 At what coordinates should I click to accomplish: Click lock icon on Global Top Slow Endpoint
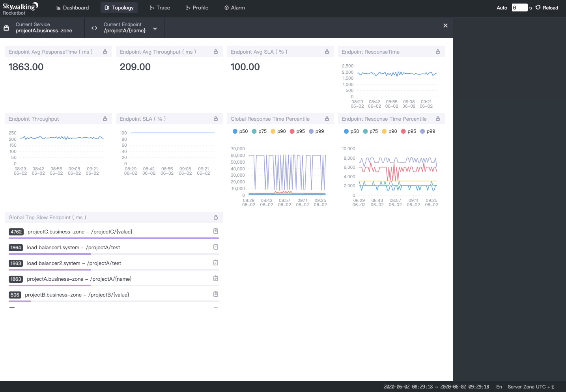point(216,217)
